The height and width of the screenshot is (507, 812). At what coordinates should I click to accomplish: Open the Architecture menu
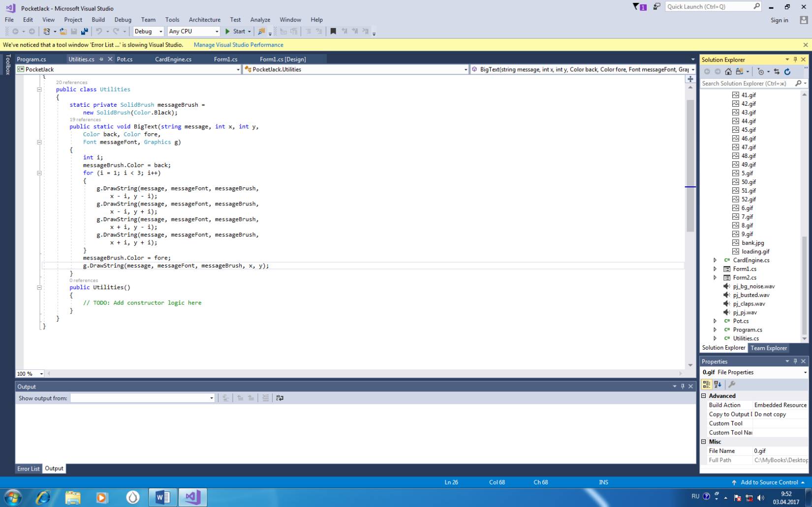pyautogui.click(x=204, y=20)
